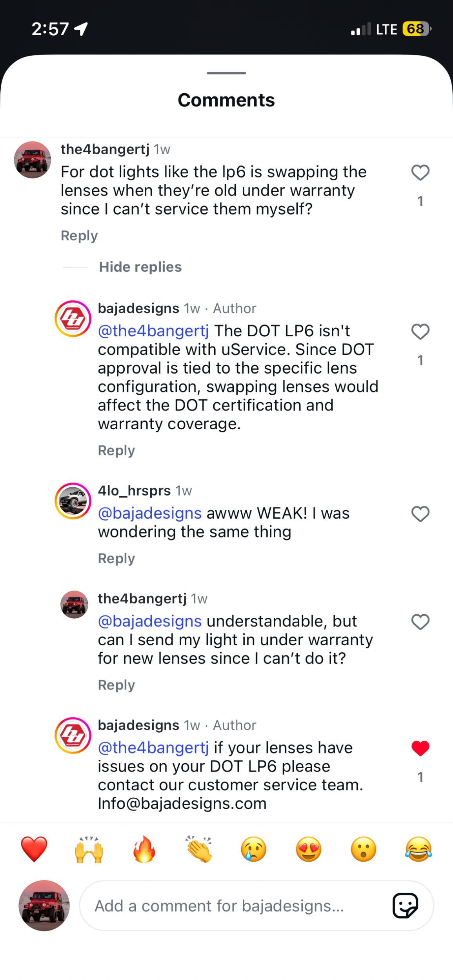Unlike bajadesigns' customer service reply
The height and width of the screenshot is (980, 453).
(420, 749)
